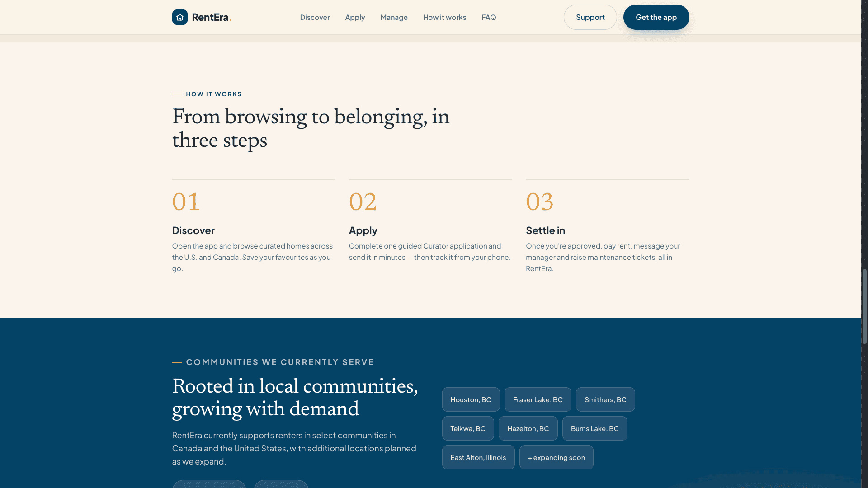Click the step number 02
Image resolution: width=868 pixels, height=488 pixels.
[x=363, y=202]
